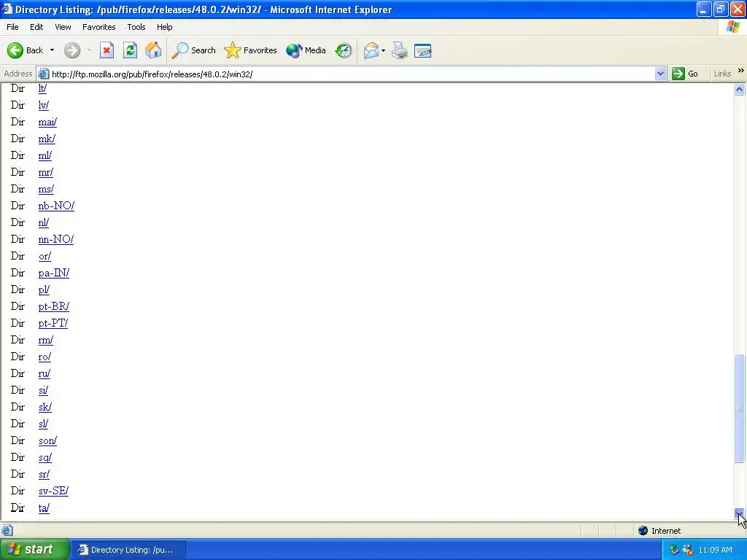Open the or/ directory link
This screenshot has height=560, width=747.
44,256
